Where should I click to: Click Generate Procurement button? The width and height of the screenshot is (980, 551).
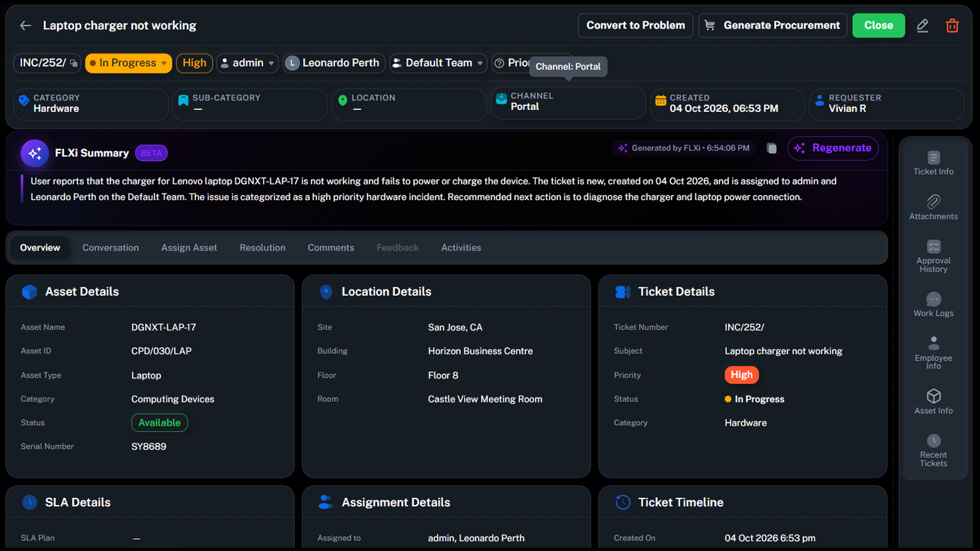tap(773, 25)
